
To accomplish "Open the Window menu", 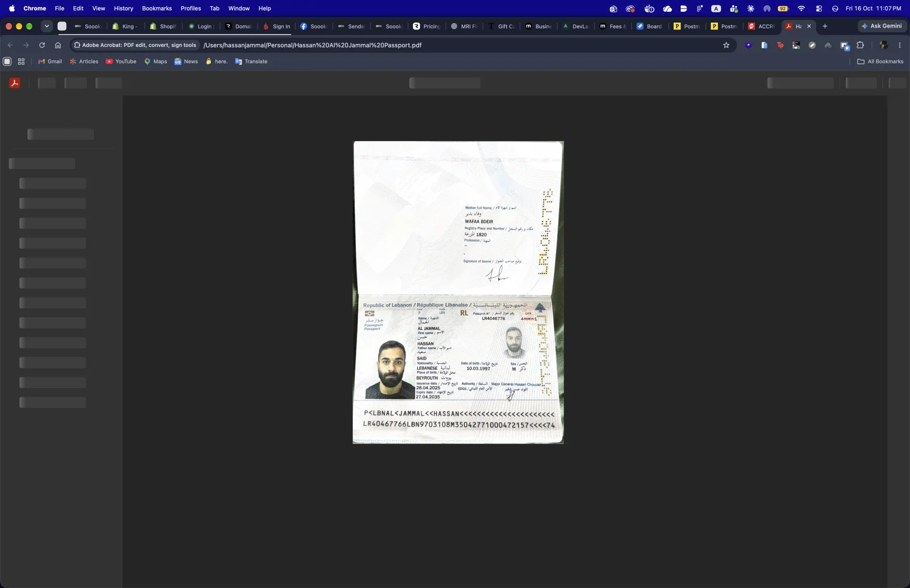I will (239, 9).
